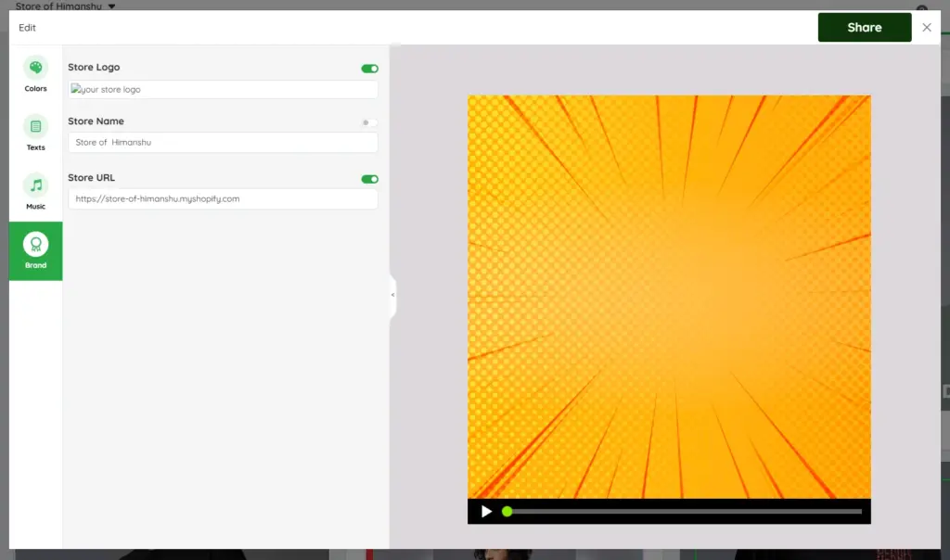The height and width of the screenshot is (560, 950).
Task: Click the music note icon above Music label
Action: (35, 185)
